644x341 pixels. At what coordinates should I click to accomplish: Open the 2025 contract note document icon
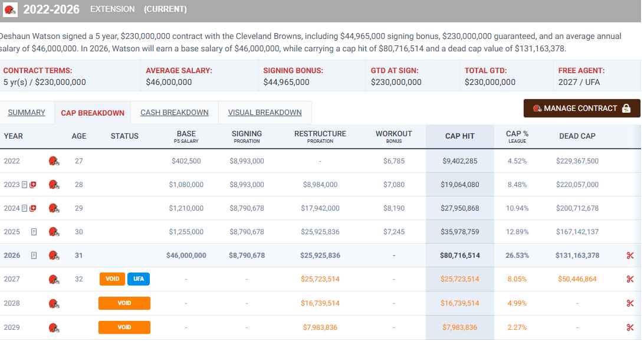tap(34, 232)
